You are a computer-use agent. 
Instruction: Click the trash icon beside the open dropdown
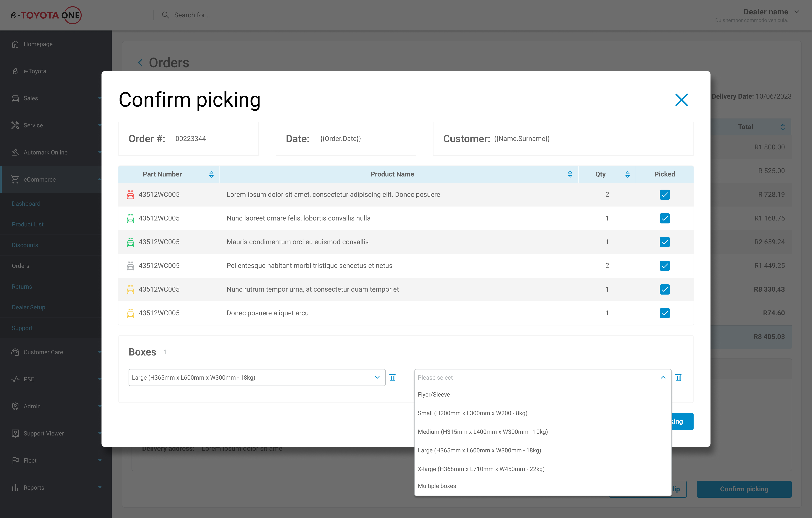tap(678, 377)
